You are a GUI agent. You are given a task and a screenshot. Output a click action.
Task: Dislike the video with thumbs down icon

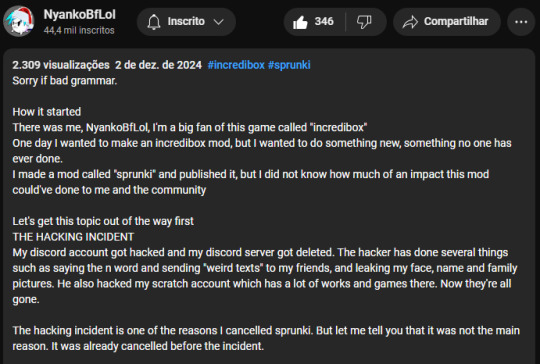pyautogui.click(x=364, y=22)
